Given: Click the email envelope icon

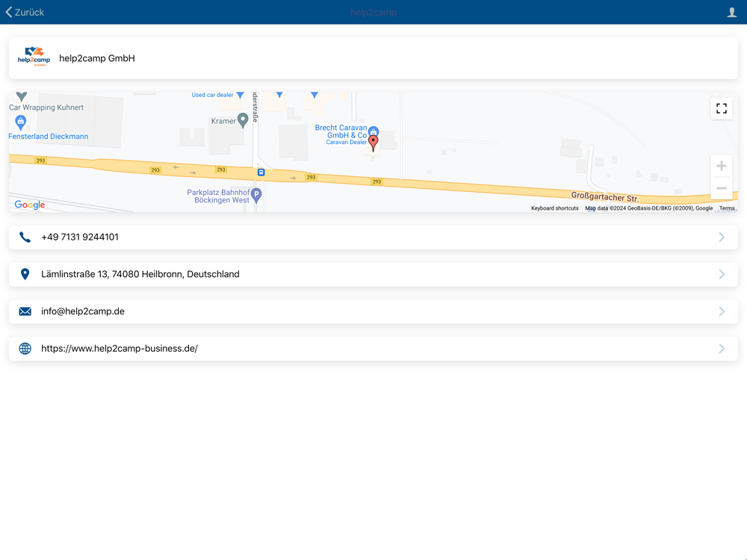Looking at the screenshot, I should coord(25,311).
